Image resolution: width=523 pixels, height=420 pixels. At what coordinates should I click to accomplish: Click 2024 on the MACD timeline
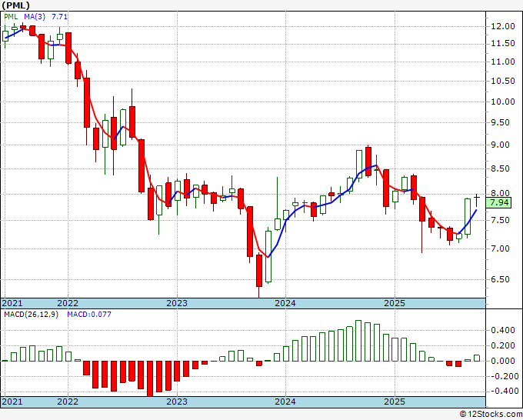[x=285, y=402]
